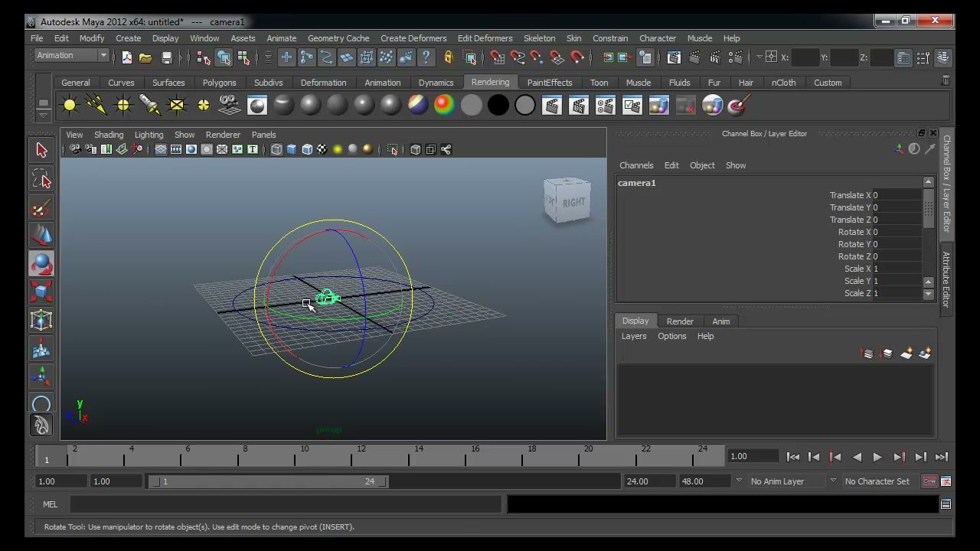980x551 pixels.
Task: Click the MEL command line input
Action: (285, 504)
